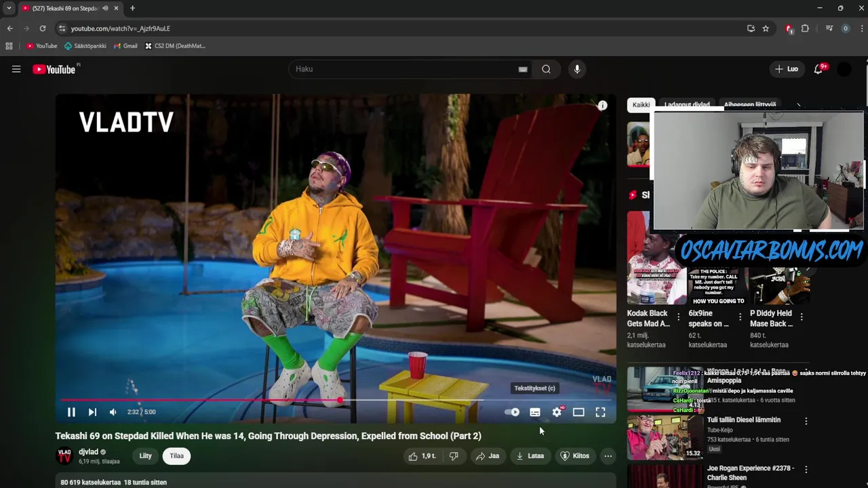Open Säästöpankki bookmark

85,46
